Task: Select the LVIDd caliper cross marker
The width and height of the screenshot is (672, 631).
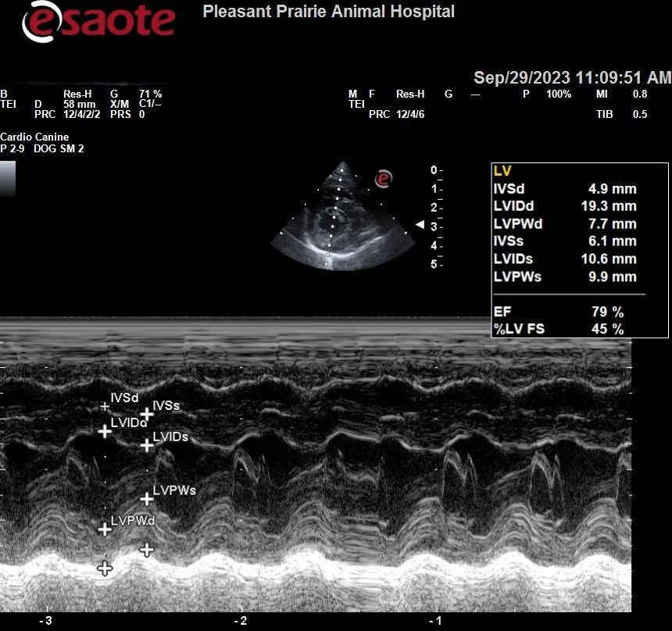Action: tap(105, 431)
